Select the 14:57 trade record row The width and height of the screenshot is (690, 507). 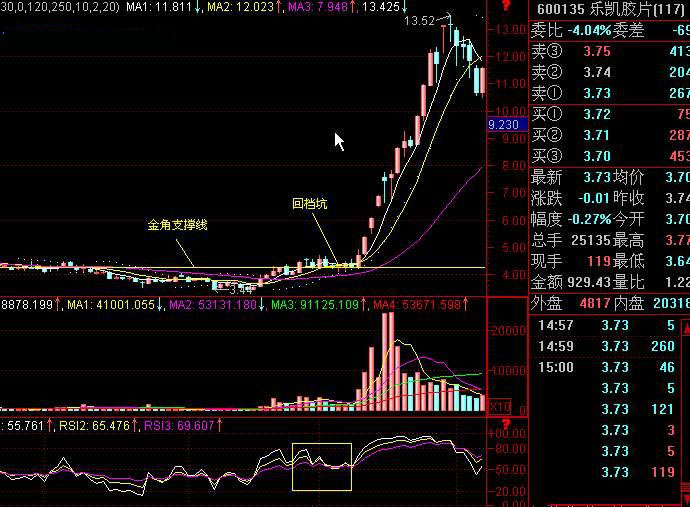coord(608,325)
